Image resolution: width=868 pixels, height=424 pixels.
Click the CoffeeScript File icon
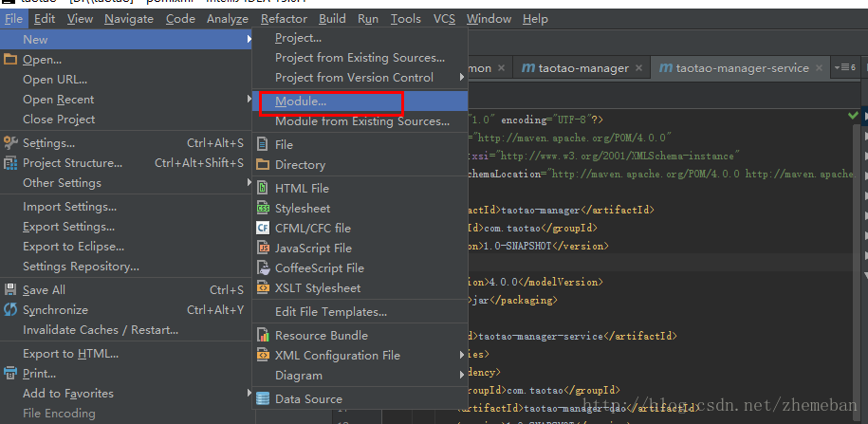point(263,268)
